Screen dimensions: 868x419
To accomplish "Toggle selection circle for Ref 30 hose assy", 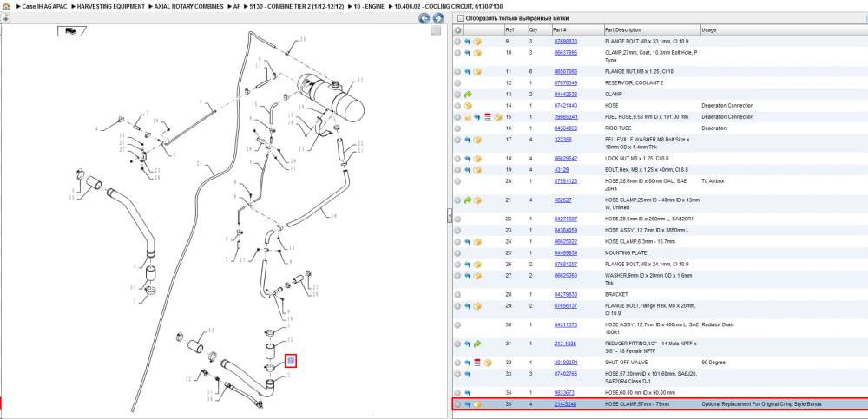I will click(x=457, y=324).
